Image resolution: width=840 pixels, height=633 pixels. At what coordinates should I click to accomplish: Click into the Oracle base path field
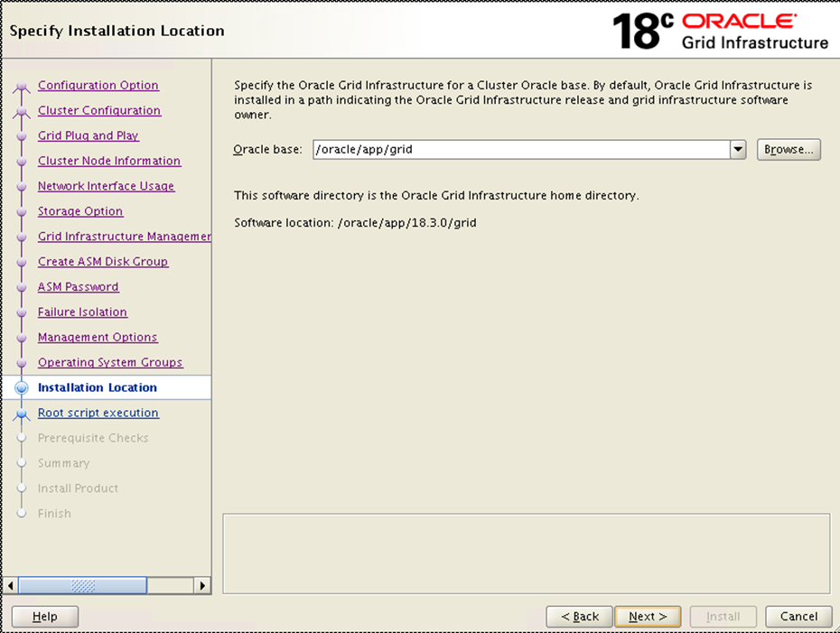tap(519, 150)
